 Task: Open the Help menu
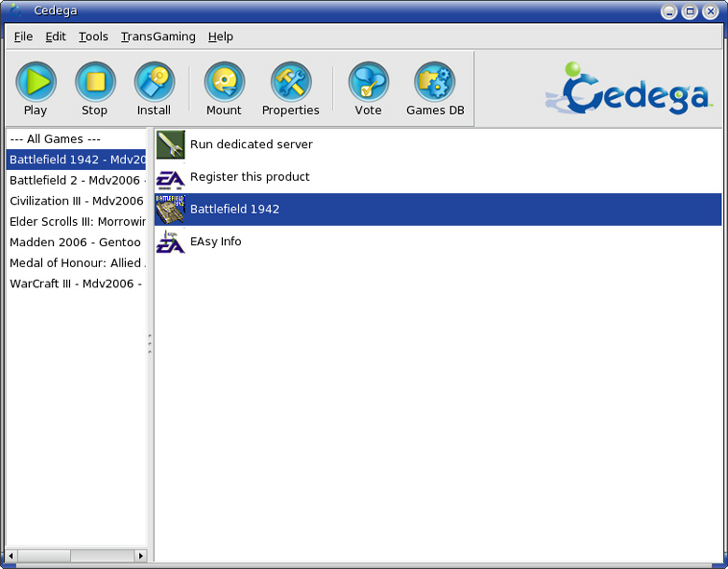[x=220, y=36]
